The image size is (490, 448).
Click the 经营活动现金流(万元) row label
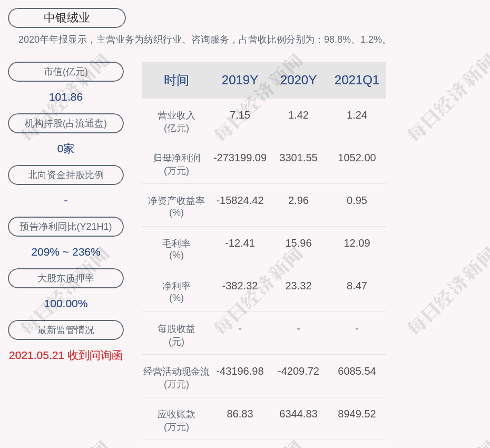[177, 378]
